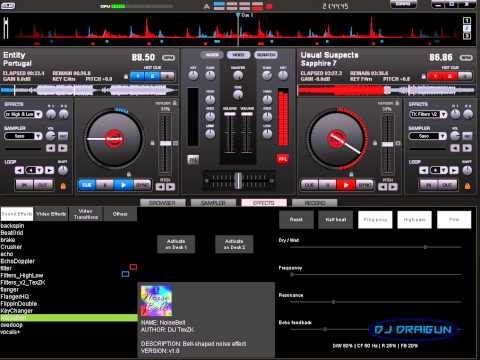Click the CUE button on the right deck
The height and width of the screenshot is (360, 480).
tap(310, 185)
